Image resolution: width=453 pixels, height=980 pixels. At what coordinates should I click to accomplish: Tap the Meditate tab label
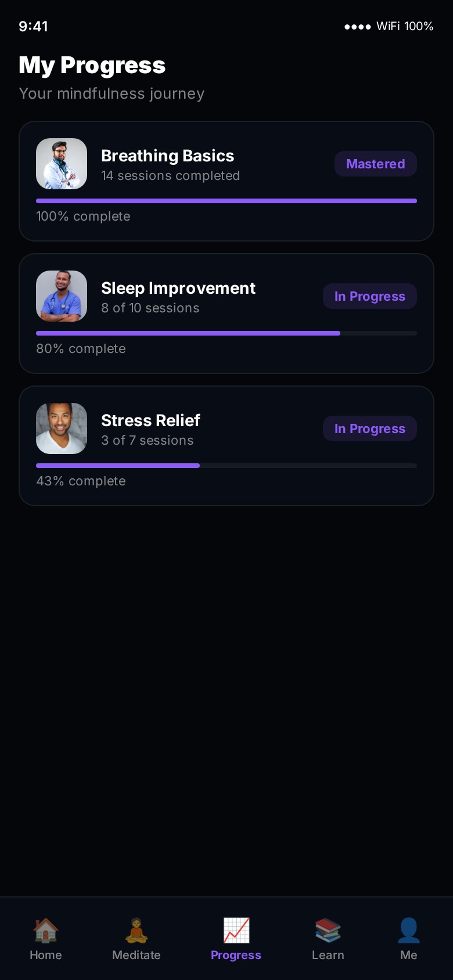point(136,955)
